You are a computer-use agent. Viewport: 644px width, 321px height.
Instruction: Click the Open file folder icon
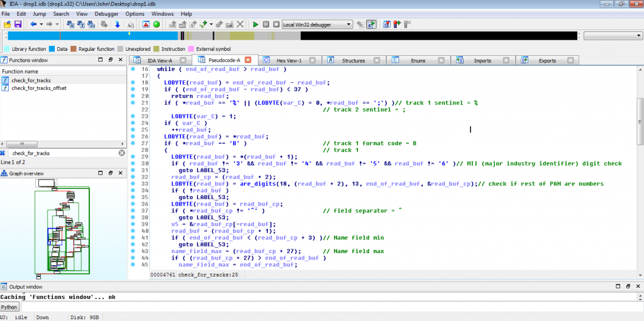[7, 24]
